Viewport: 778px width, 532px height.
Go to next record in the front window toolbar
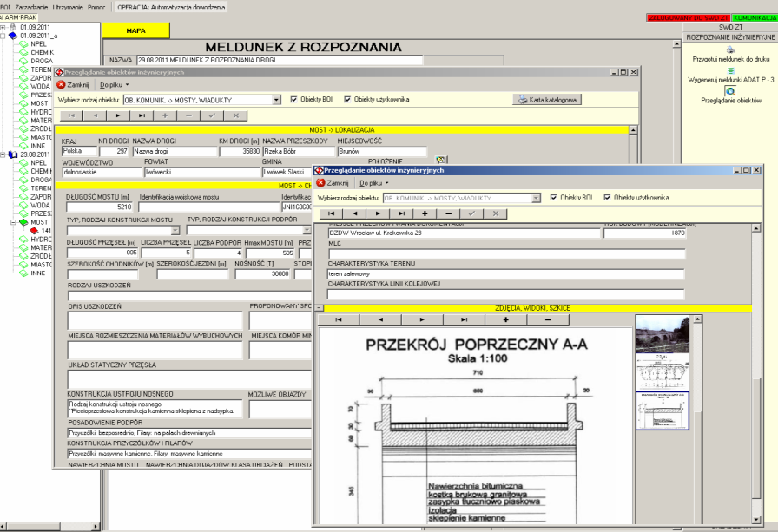click(378, 213)
